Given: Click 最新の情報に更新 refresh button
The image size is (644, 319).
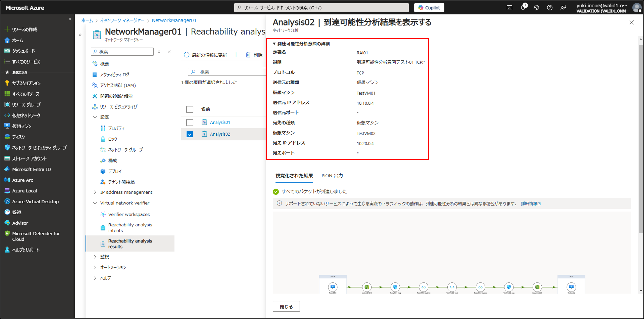Looking at the screenshot, I should tap(205, 55).
